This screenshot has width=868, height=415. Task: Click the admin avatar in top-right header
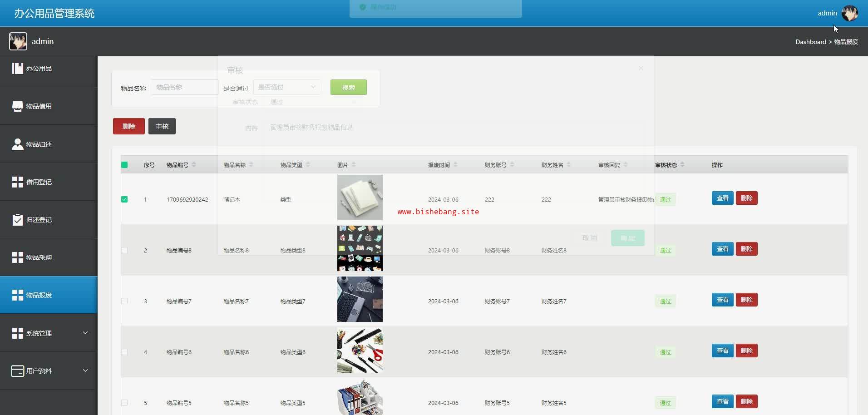(x=849, y=13)
